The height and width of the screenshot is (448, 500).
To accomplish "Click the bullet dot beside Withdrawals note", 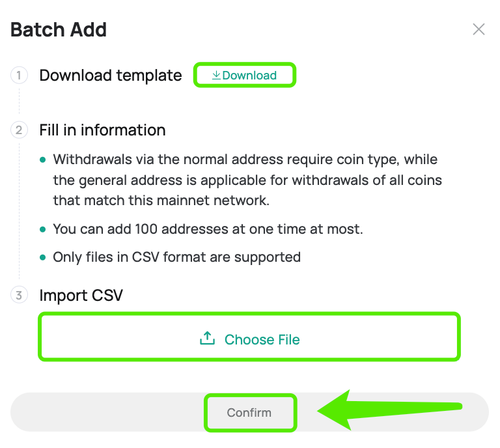I will tap(43, 160).
